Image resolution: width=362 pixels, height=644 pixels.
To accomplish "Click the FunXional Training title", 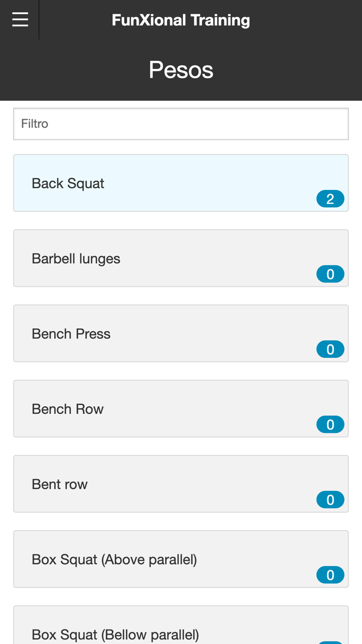I will pyautogui.click(x=181, y=20).
